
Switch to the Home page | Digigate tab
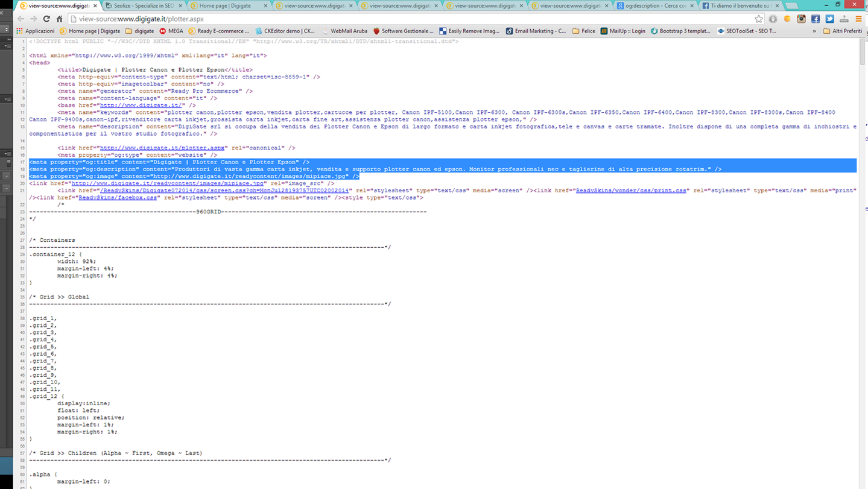[228, 5]
